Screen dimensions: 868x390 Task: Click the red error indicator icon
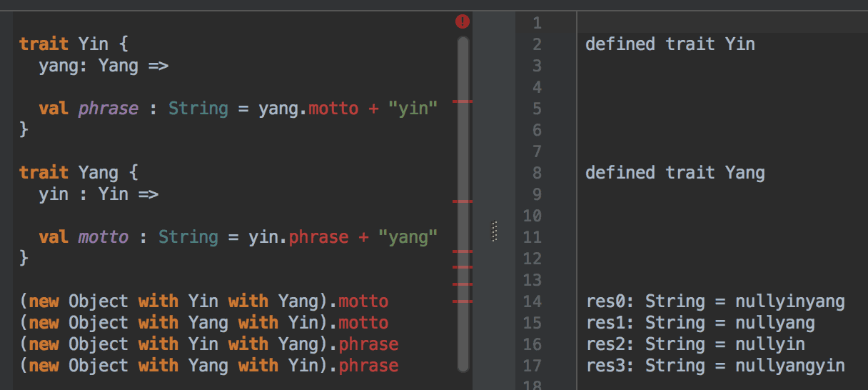463,21
